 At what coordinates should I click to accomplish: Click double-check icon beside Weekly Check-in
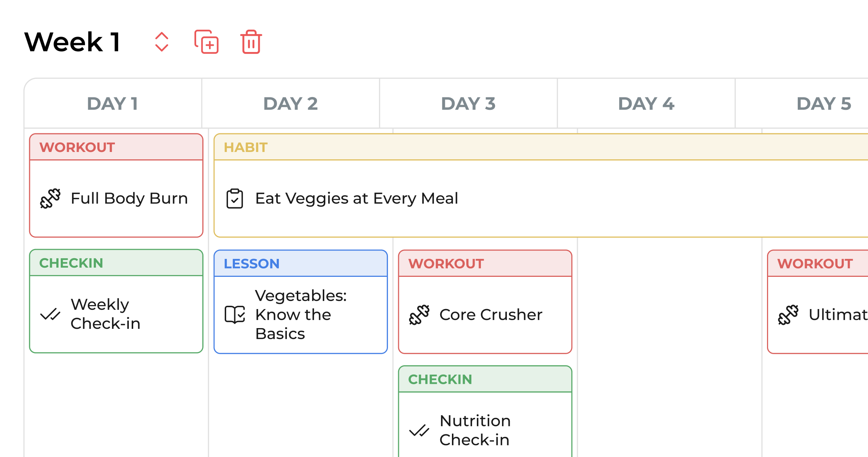pyautogui.click(x=50, y=314)
